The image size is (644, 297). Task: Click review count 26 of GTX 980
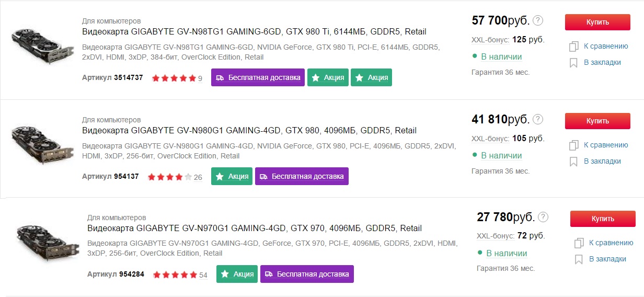click(x=198, y=177)
